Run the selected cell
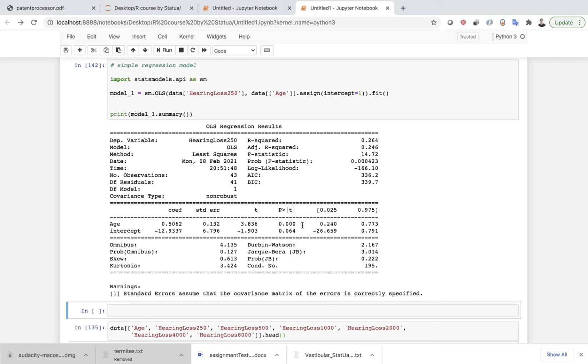 164,50
